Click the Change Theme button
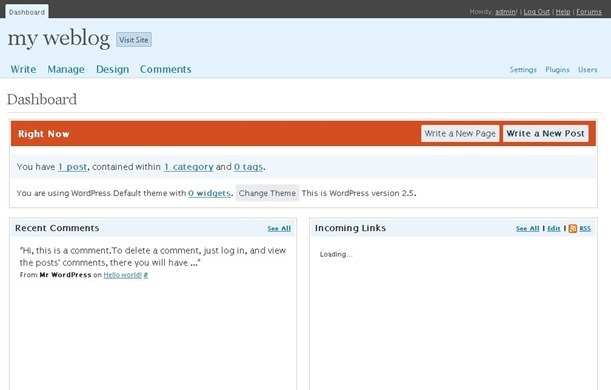The image size is (611, 390). (x=267, y=193)
